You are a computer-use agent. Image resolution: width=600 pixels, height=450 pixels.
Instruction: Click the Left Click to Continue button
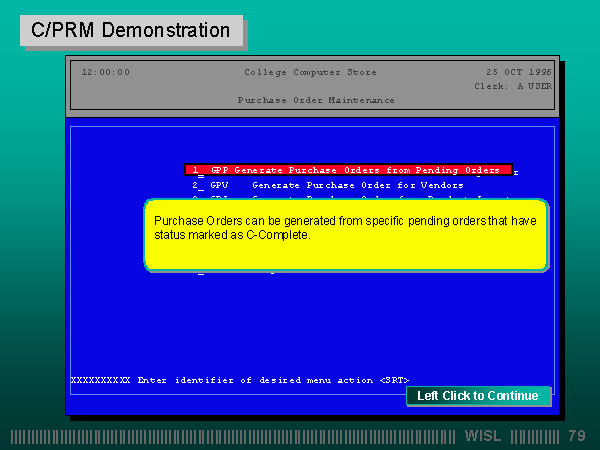[478, 396]
